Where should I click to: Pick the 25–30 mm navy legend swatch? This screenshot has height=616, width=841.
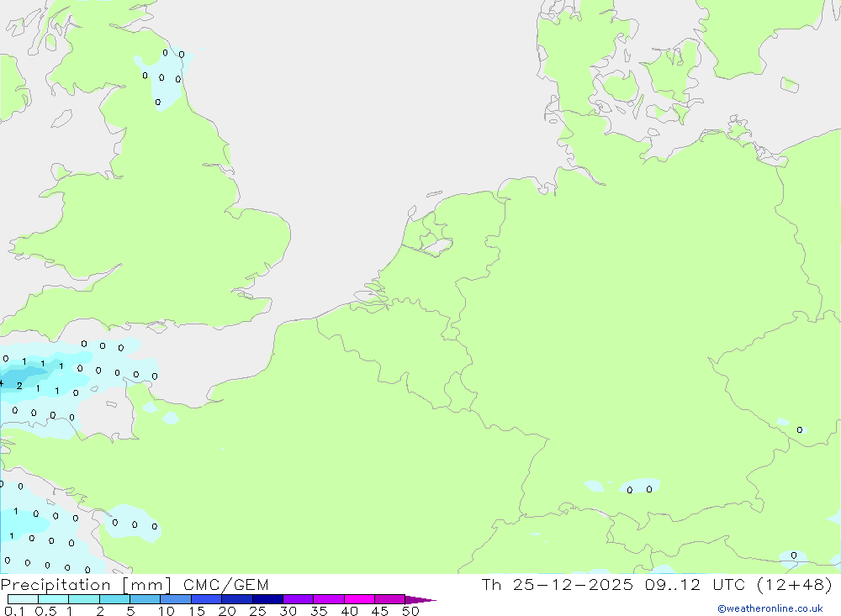pyautogui.click(x=267, y=599)
